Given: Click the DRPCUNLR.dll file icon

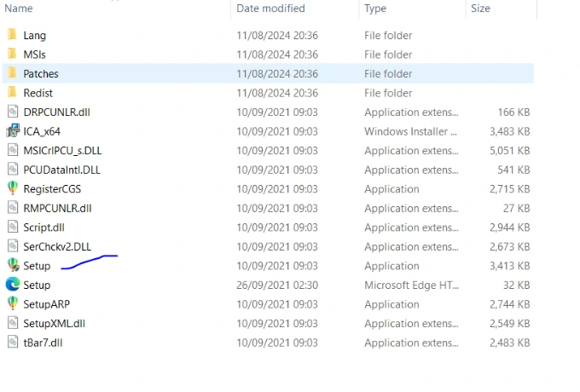Looking at the screenshot, I should [13, 112].
